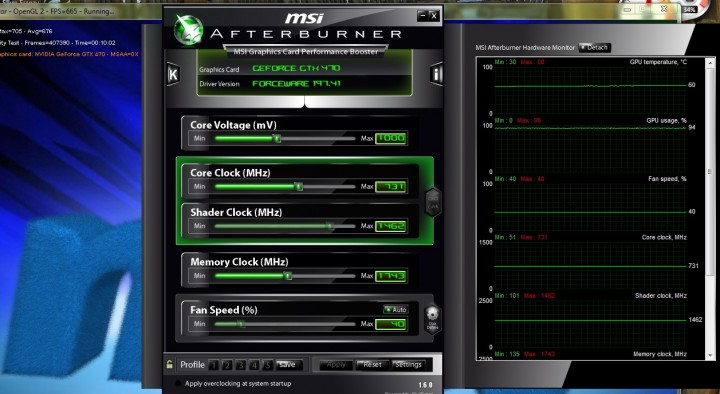Viewport: 720px width, 394px height.
Task: Click the MSI Afterburner green logo icon
Action: (188, 30)
